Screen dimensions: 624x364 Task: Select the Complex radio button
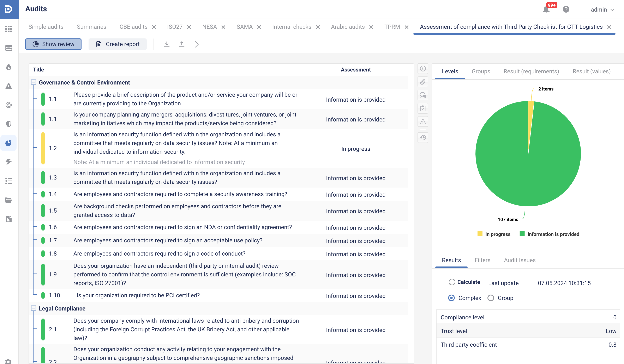coord(451,298)
